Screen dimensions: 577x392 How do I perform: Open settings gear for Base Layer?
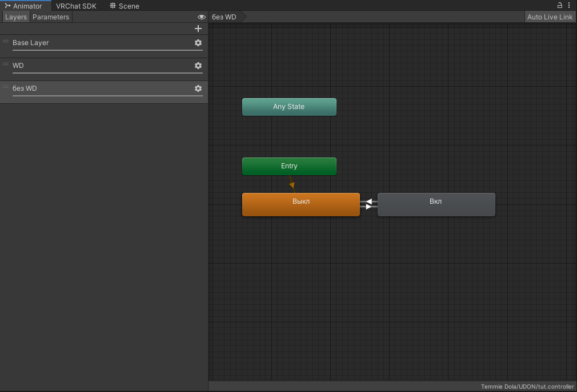pos(198,43)
